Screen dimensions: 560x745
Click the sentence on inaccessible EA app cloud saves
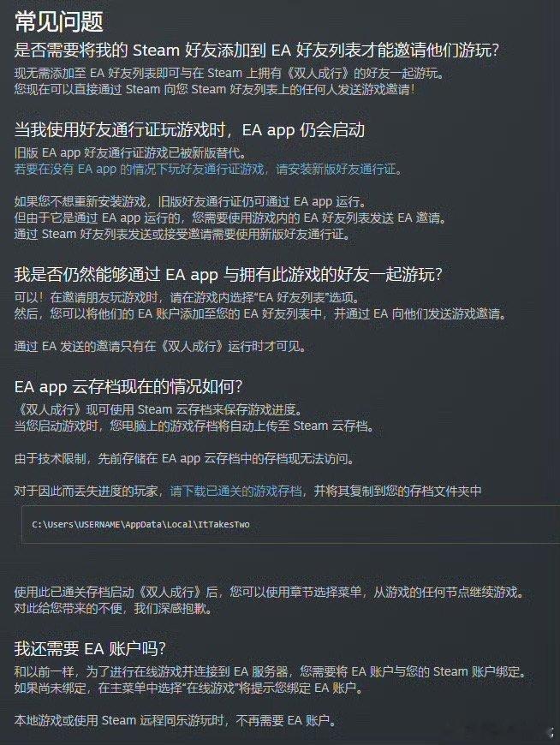coord(184,458)
